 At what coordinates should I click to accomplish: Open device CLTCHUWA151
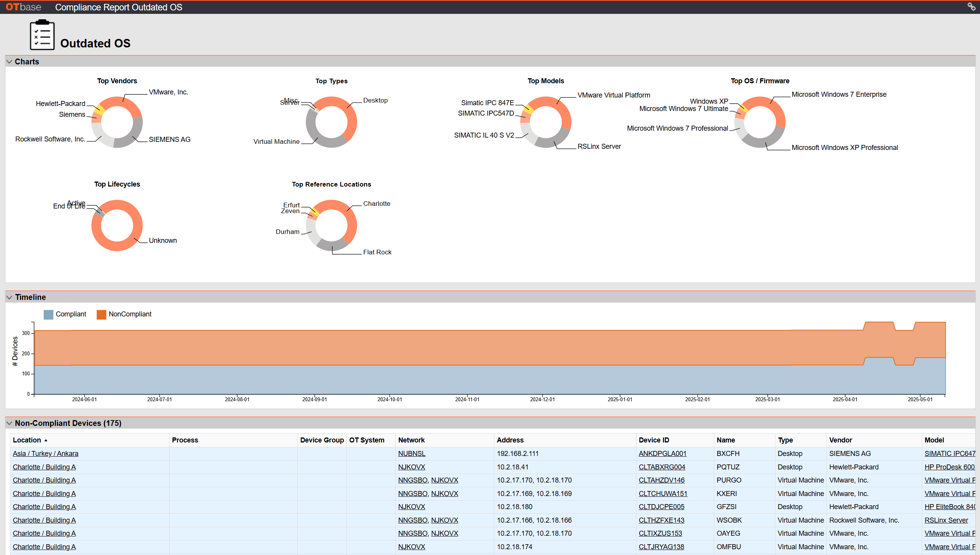coord(663,494)
